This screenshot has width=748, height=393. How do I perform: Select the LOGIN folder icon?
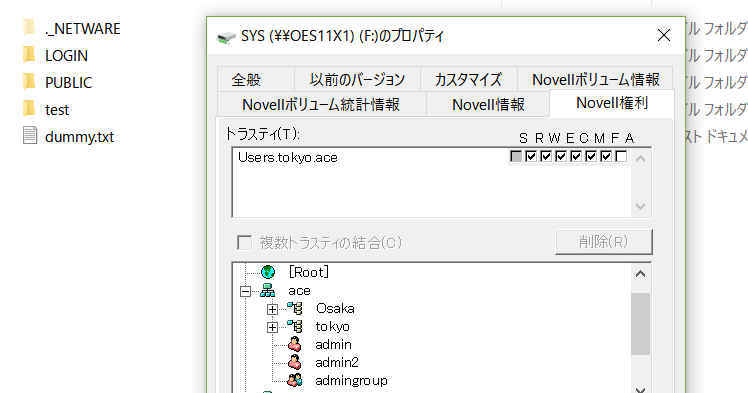point(29,55)
